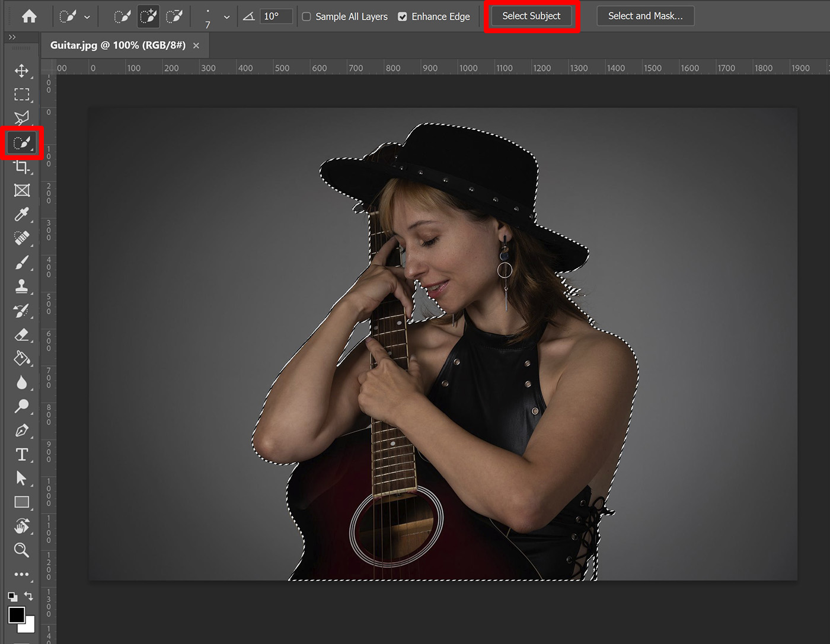830x644 pixels.
Task: Click the brush angle input field
Action: click(x=276, y=16)
